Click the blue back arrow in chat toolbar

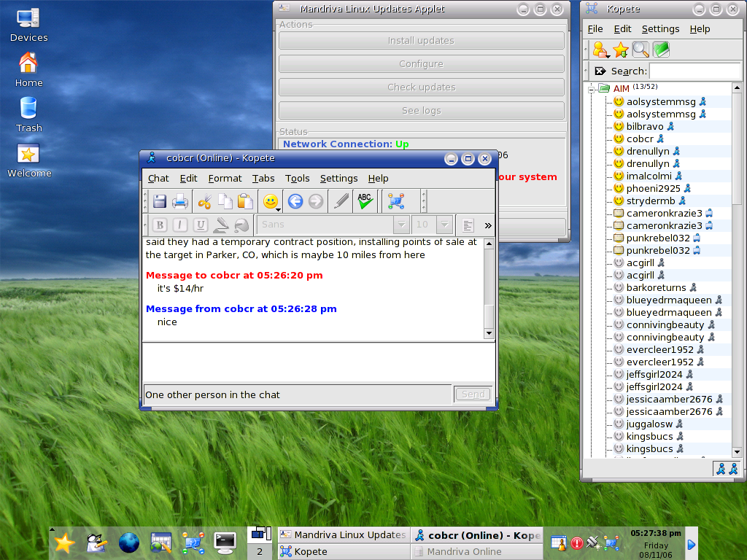[x=295, y=201]
